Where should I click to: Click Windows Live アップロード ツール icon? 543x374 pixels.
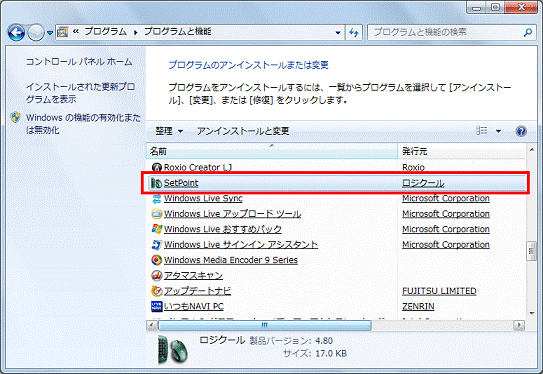157,214
